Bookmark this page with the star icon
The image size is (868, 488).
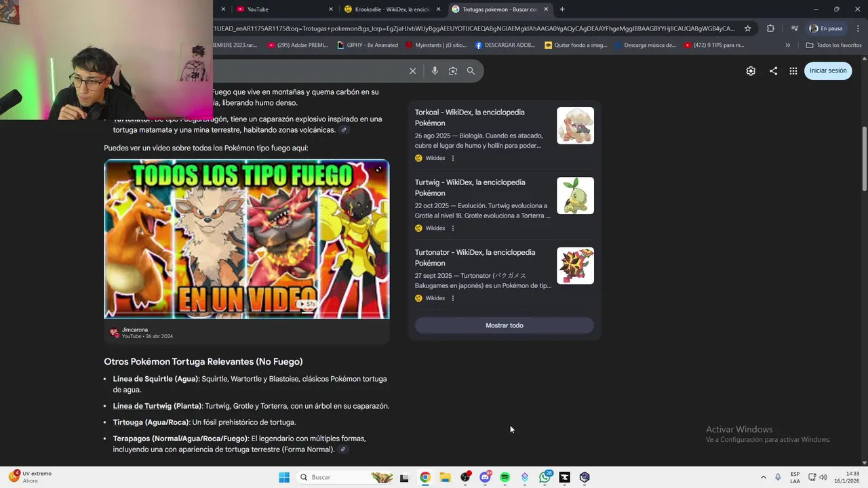click(747, 28)
